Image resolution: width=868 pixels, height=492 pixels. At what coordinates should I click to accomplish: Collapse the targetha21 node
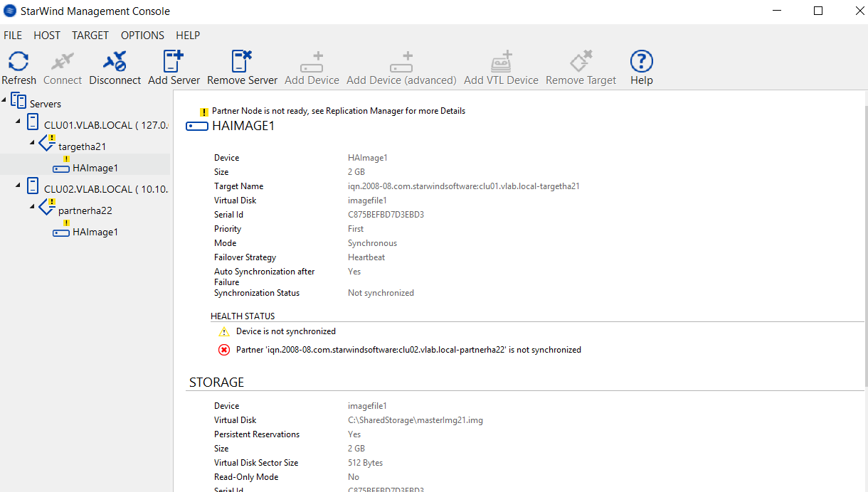coord(33,143)
